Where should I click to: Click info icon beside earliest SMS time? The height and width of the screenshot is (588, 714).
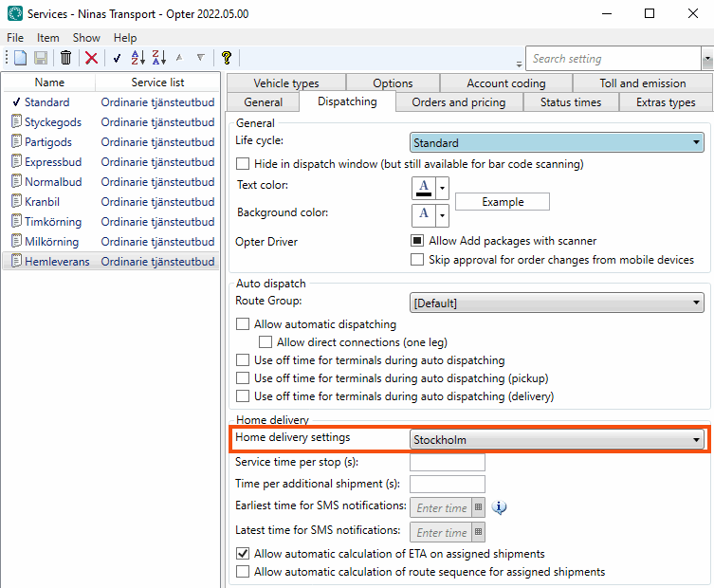(500, 507)
